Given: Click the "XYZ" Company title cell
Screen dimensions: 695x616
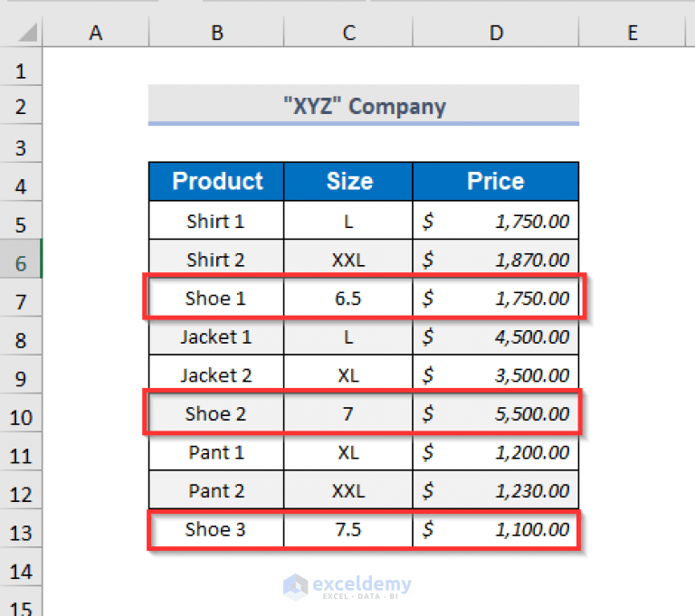Looking at the screenshot, I should coord(364,105).
